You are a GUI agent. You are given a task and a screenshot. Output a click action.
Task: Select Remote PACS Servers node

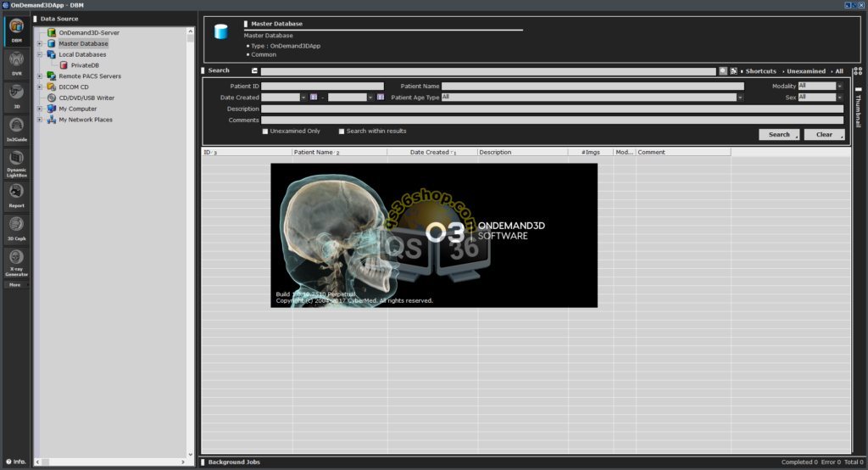(90, 76)
